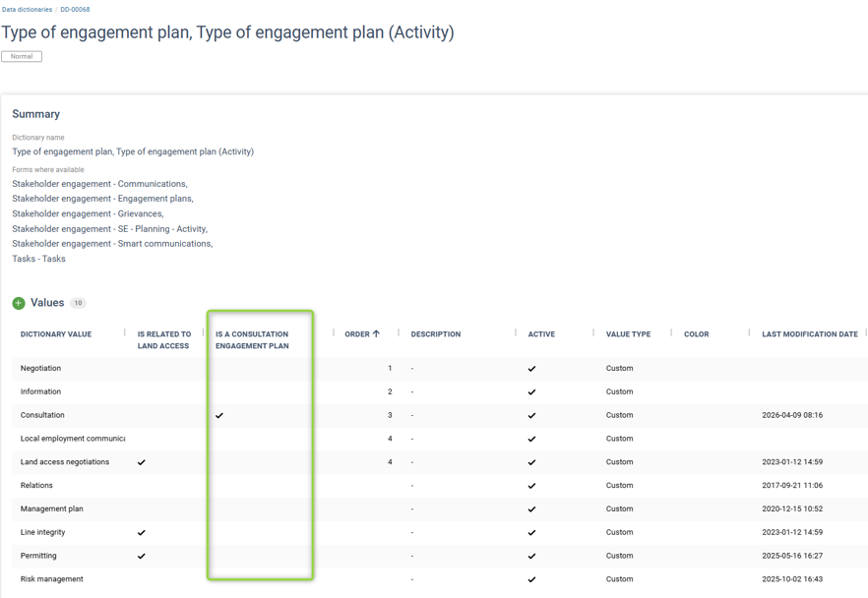Click the Order column ascending sort arrow
Image resolution: width=868 pixels, height=598 pixels.
coord(376,333)
